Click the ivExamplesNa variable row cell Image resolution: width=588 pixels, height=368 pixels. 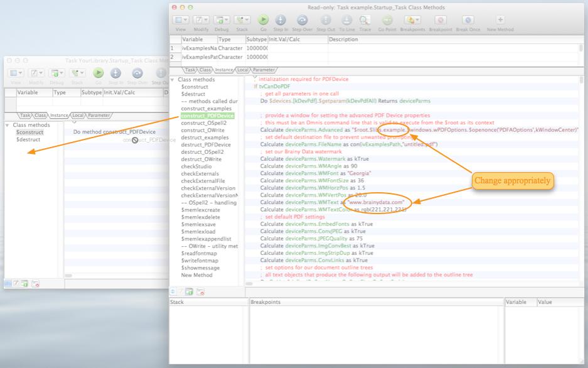(x=199, y=48)
